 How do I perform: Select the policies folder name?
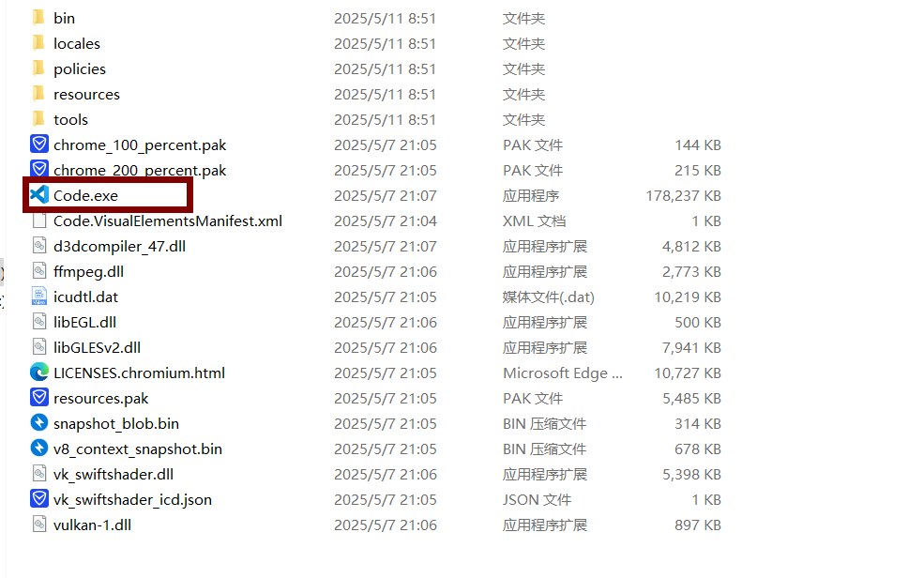point(80,68)
